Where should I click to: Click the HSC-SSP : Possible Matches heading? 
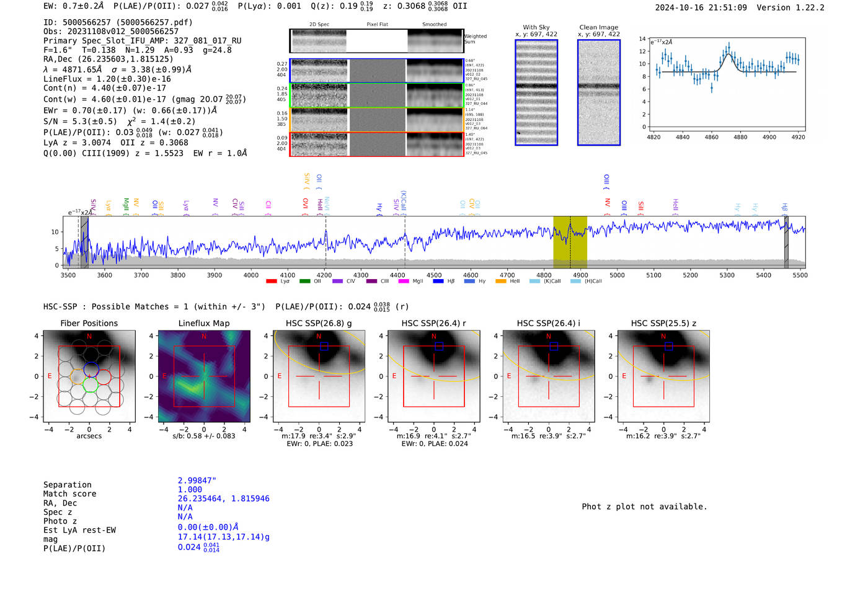tap(154, 306)
